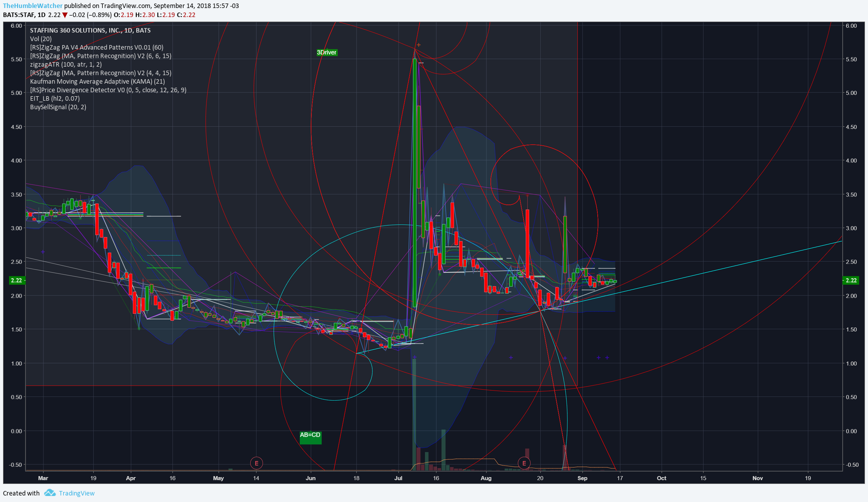Select ZigZag PA V4 Advanced Patterns indicator
Screen dimensions: 868x502
pyautogui.click(x=97, y=48)
